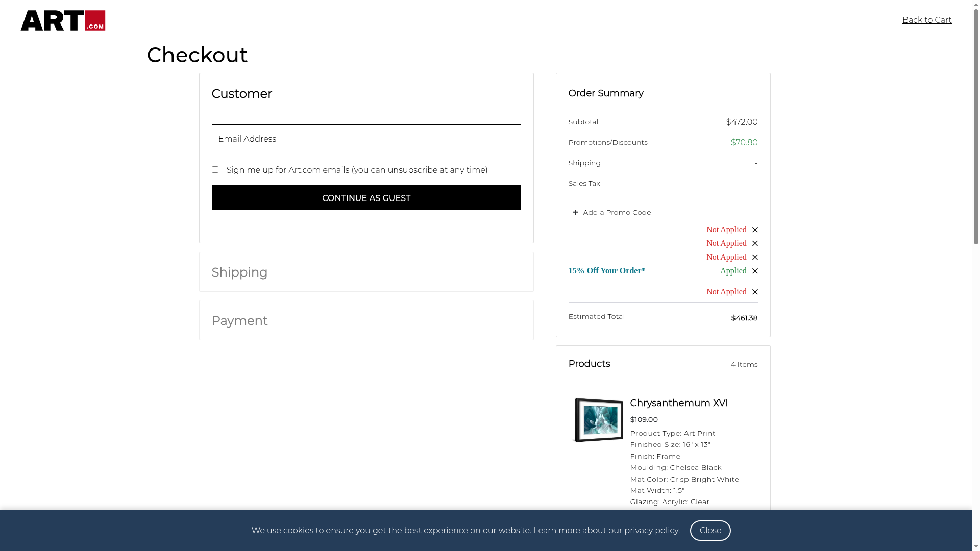Click the plus icon for promo code
Image resolution: width=980 pixels, height=551 pixels.
pos(575,212)
